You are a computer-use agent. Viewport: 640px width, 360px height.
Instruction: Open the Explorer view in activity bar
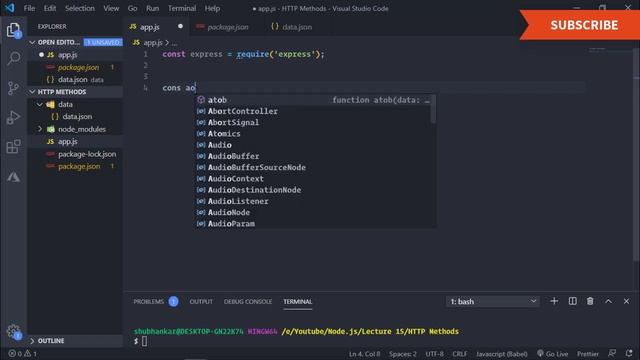[x=13, y=30]
